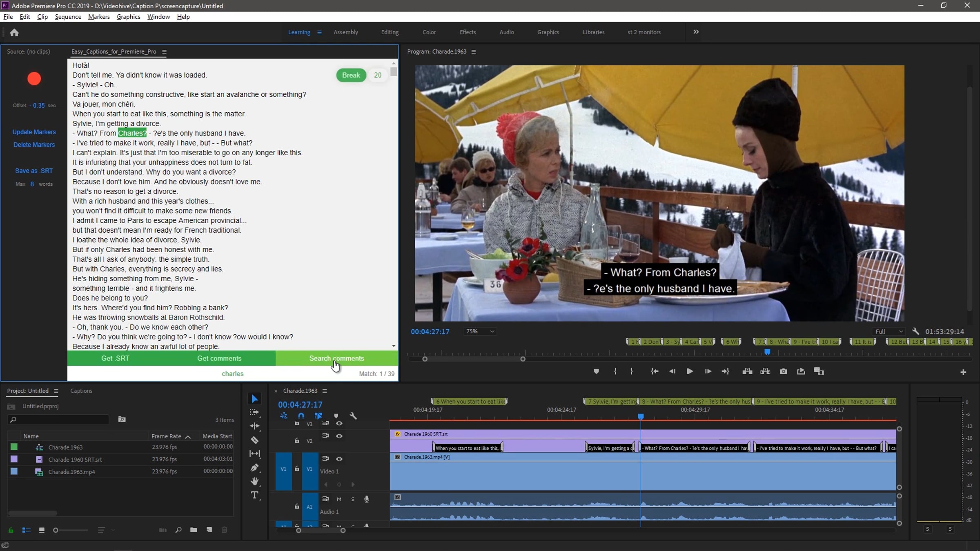Screen dimensions: 980x551
Task: Select the Selection tool arrow
Action: tap(255, 399)
